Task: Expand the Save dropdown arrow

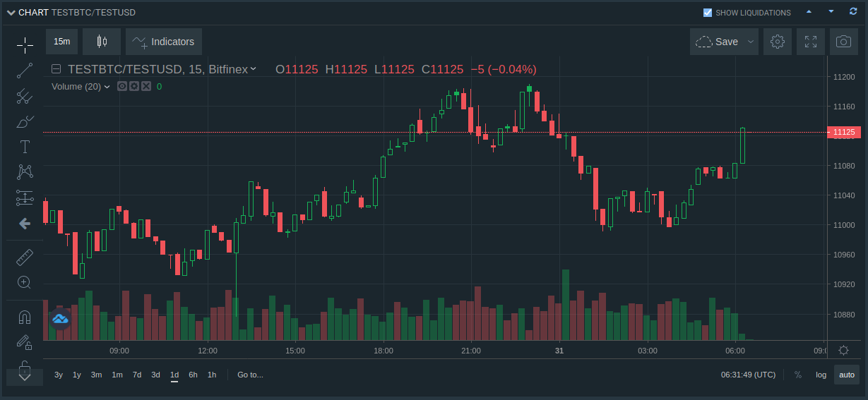Action: 751,42
